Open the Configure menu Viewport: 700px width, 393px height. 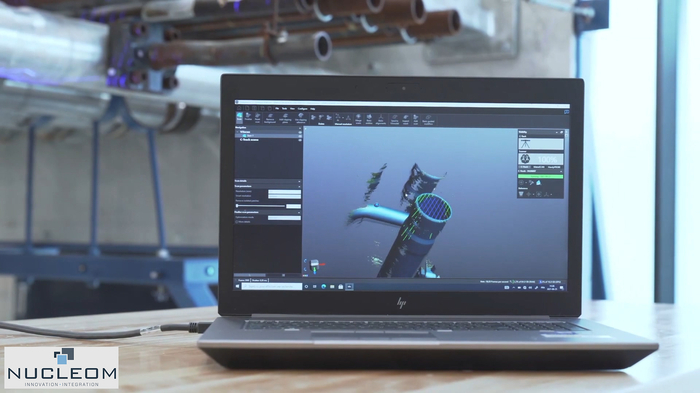click(302, 109)
